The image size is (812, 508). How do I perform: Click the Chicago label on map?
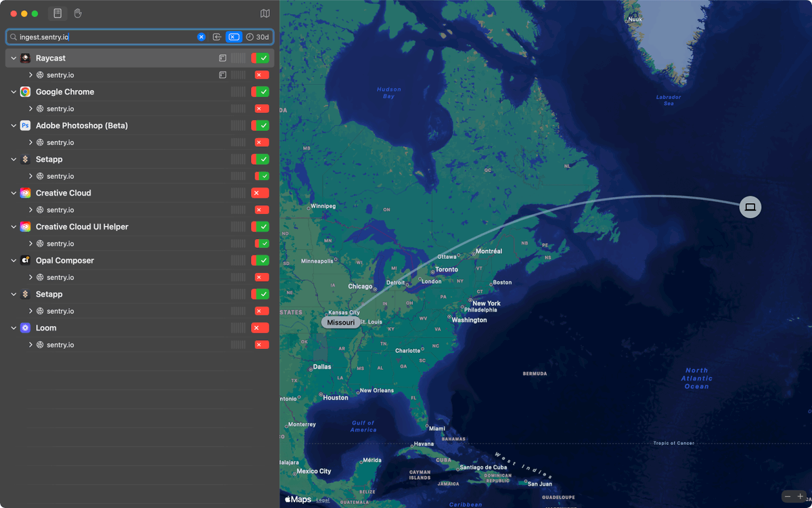360,287
